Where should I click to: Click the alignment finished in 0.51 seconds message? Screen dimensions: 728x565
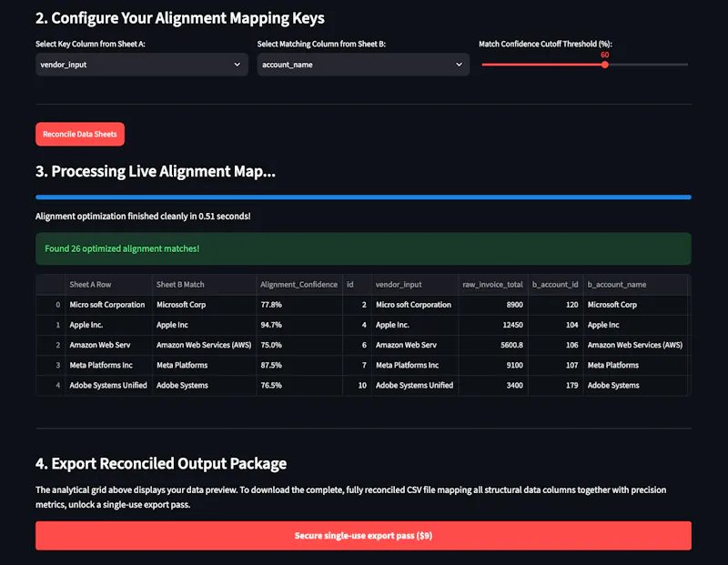click(143, 217)
